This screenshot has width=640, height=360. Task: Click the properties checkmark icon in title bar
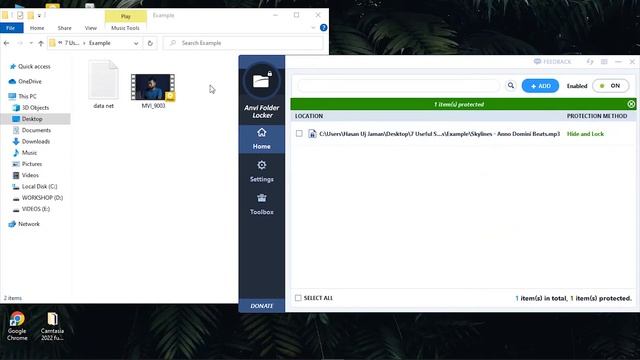20,16
